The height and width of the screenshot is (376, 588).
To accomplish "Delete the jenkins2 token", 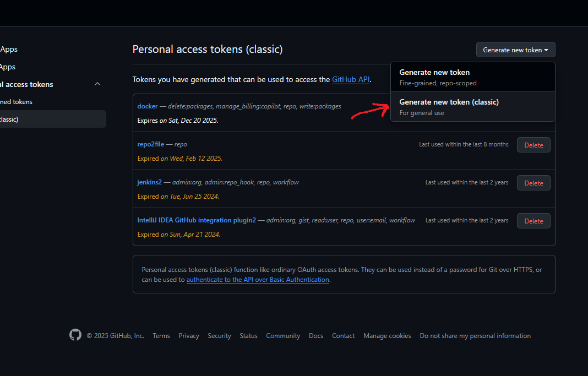I will tap(533, 183).
